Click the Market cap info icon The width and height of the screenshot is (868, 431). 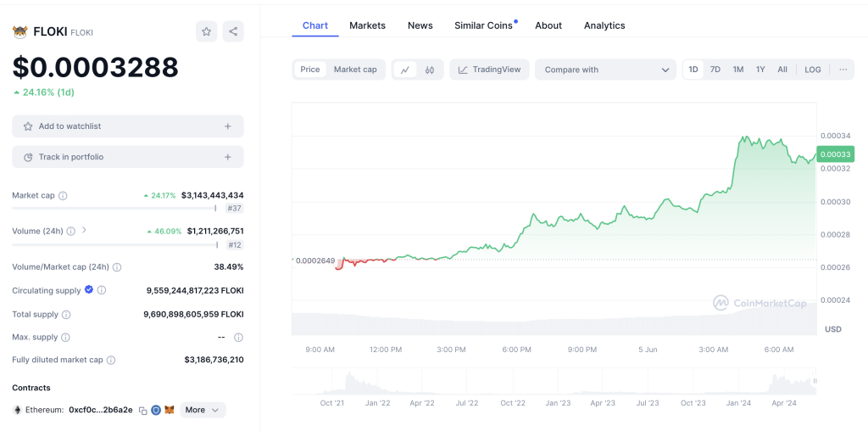click(63, 195)
